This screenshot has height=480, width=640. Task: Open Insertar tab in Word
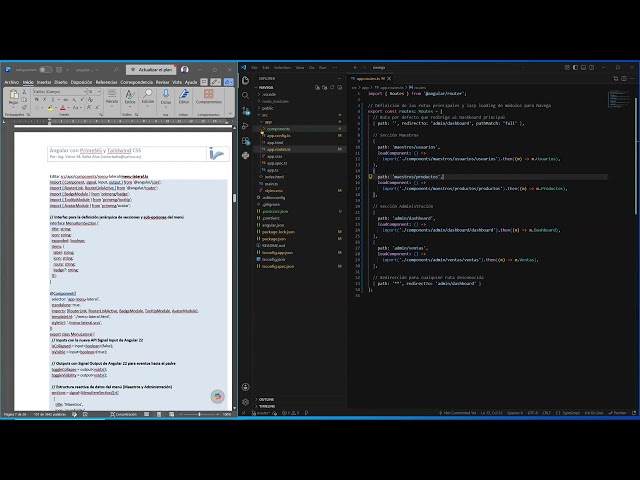click(44, 82)
